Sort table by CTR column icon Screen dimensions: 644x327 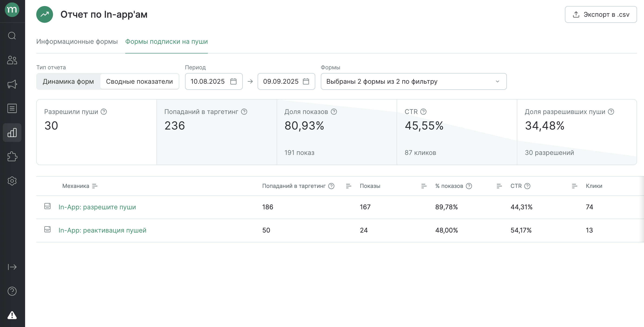coord(574,186)
